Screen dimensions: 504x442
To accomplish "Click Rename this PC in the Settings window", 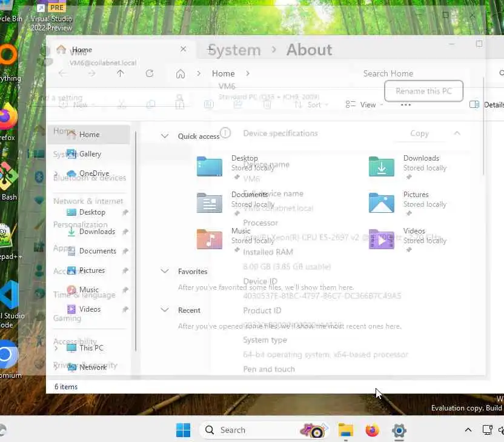I will coord(423,91).
